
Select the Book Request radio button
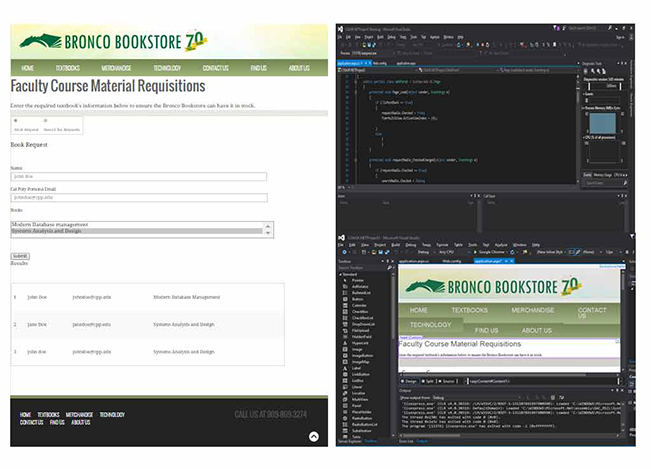tap(15, 121)
